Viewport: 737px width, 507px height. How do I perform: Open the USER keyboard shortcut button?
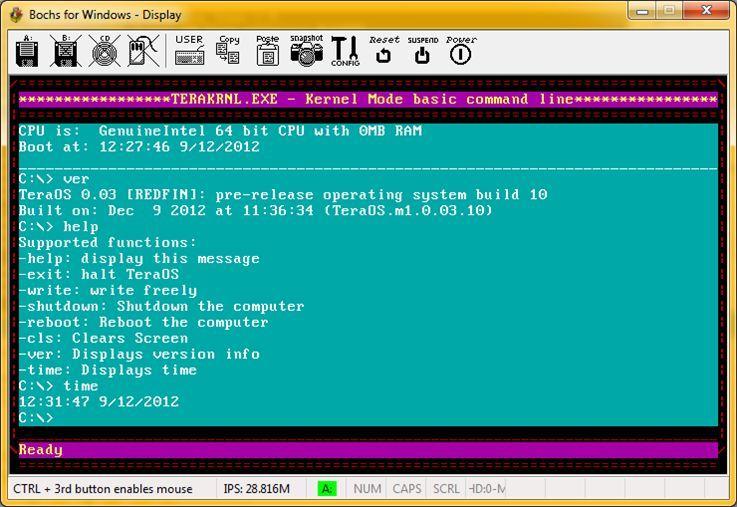(x=189, y=50)
